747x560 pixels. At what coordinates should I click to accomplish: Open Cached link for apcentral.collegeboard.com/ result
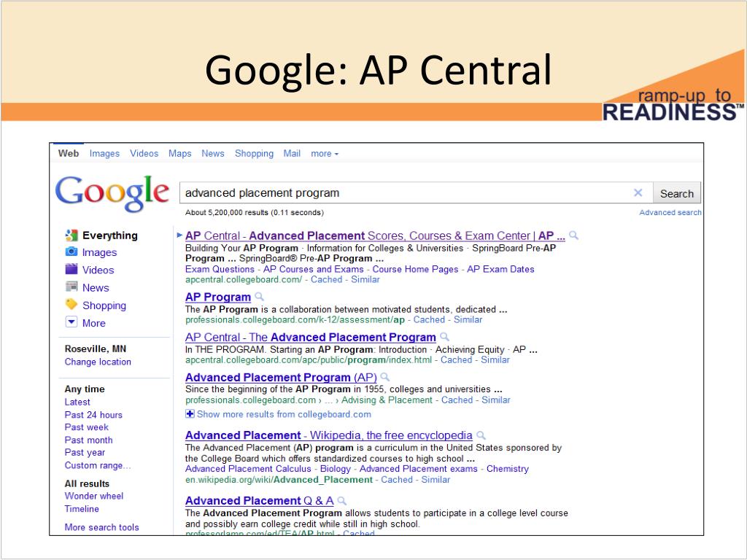(x=326, y=279)
